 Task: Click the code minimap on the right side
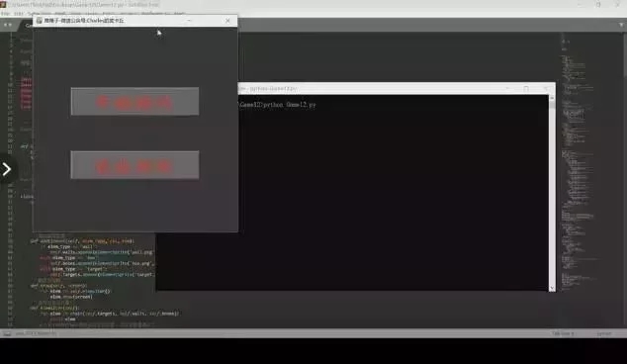580,160
